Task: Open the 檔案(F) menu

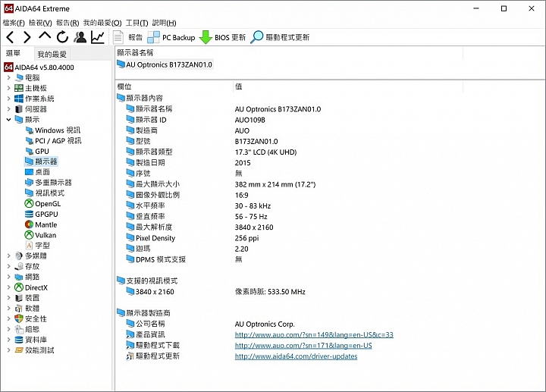Action: click(14, 23)
